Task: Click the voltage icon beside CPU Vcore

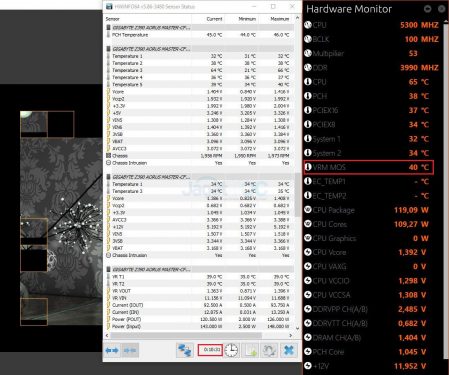Action: point(308,252)
